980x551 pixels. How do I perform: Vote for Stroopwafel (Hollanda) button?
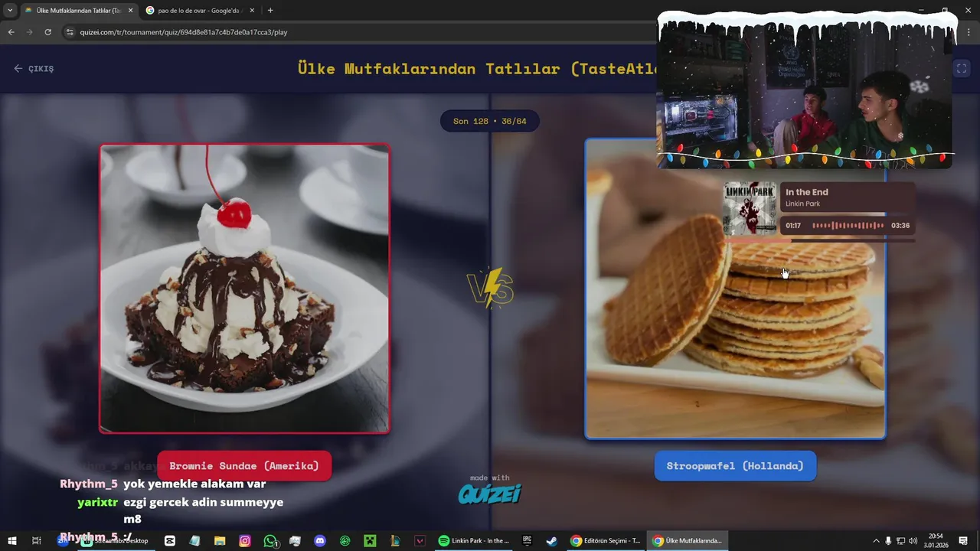click(735, 465)
